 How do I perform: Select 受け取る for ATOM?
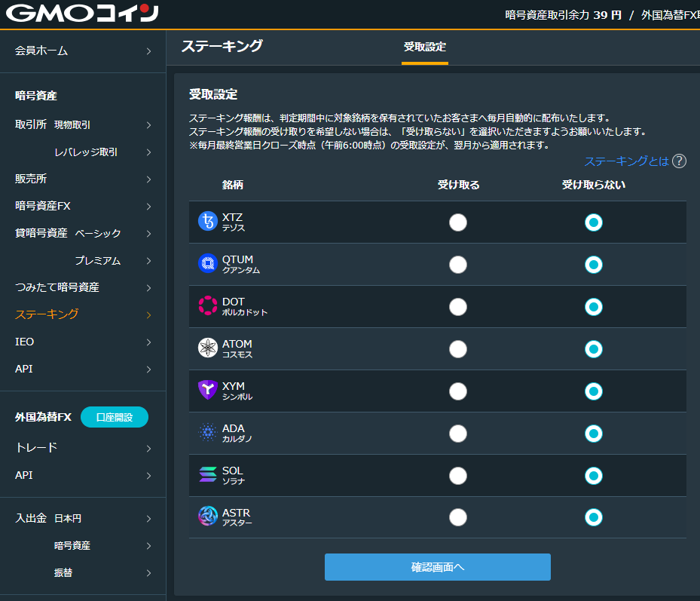458,349
